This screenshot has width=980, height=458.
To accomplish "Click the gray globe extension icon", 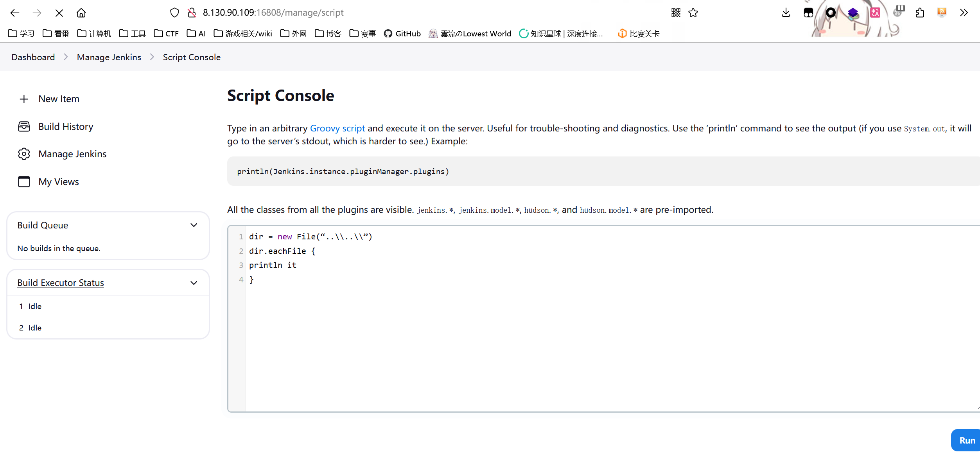I will click(x=898, y=12).
